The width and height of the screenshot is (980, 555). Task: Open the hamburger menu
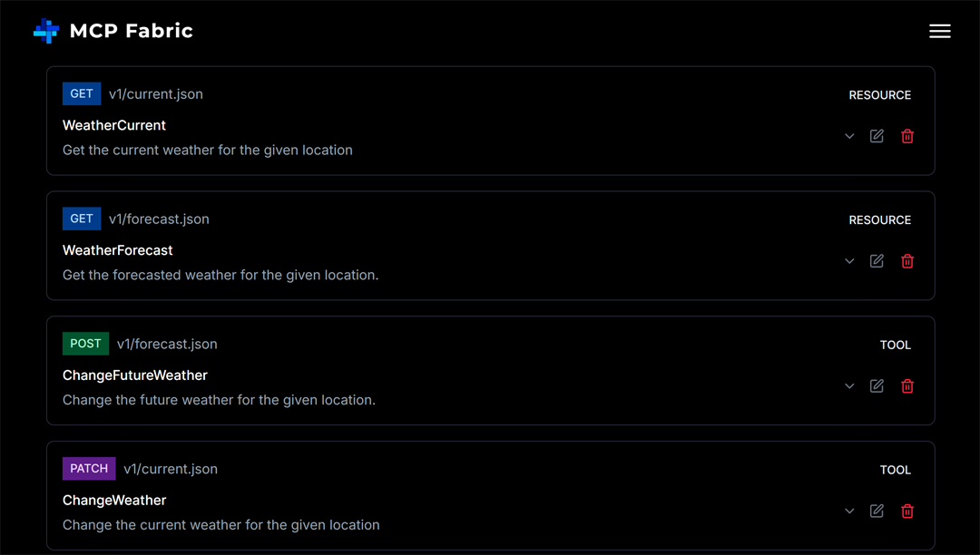click(x=940, y=31)
